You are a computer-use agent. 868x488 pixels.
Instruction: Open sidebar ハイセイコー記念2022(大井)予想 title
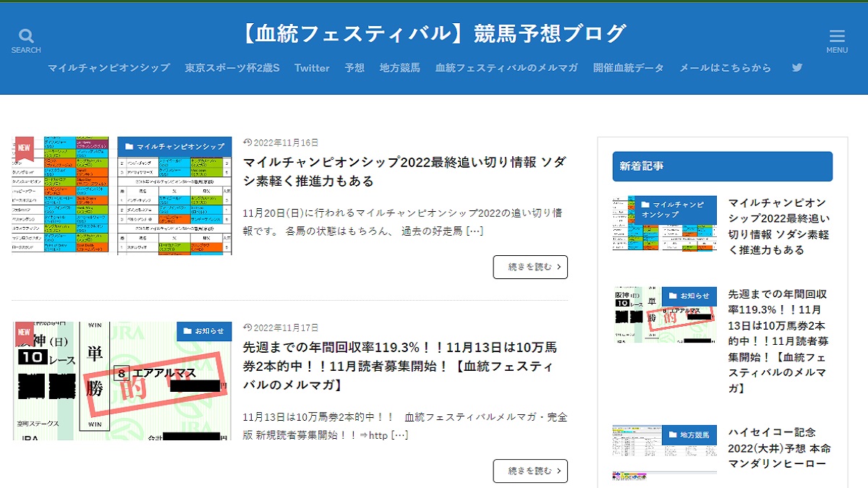tap(780, 448)
